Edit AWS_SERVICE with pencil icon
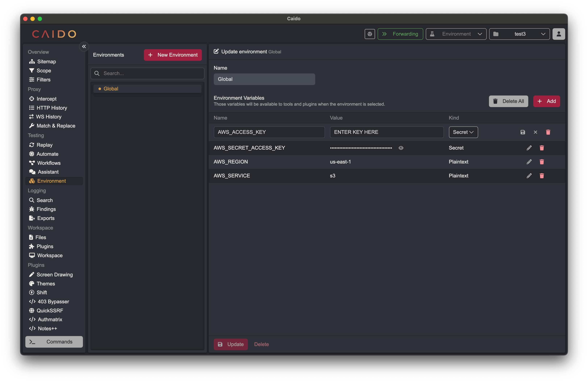Image resolution: width=588 pixels, height=382 pixels. coord(529,176)
